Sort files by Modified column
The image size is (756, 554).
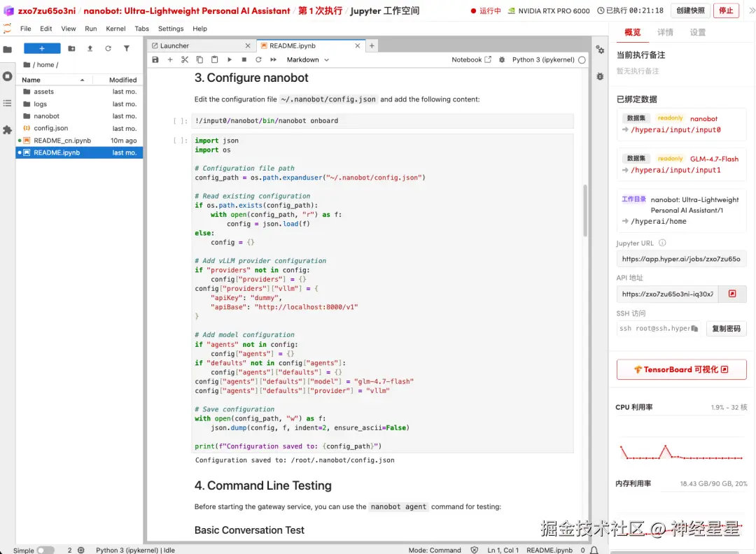click(122, 80)
